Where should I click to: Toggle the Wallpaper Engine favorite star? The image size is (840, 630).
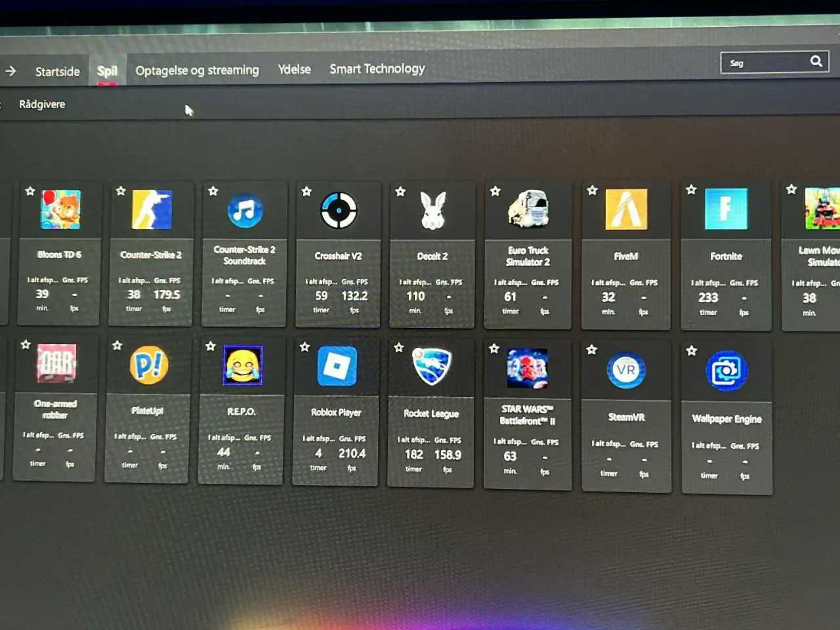pos(692,350)
